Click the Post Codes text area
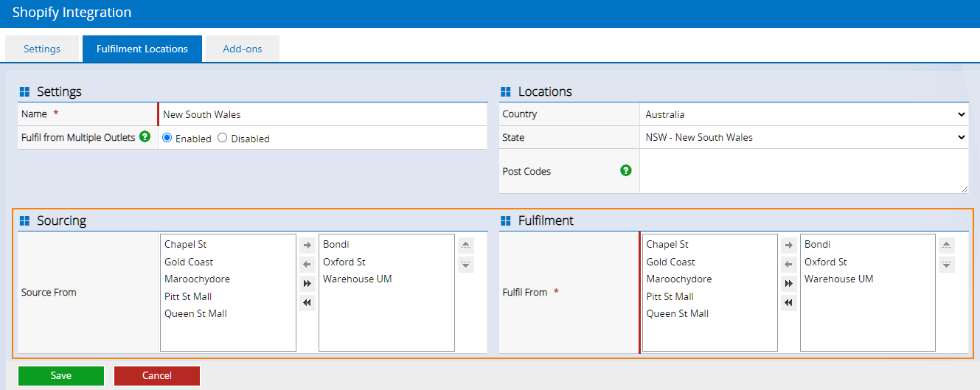 [x=804, y=171]
